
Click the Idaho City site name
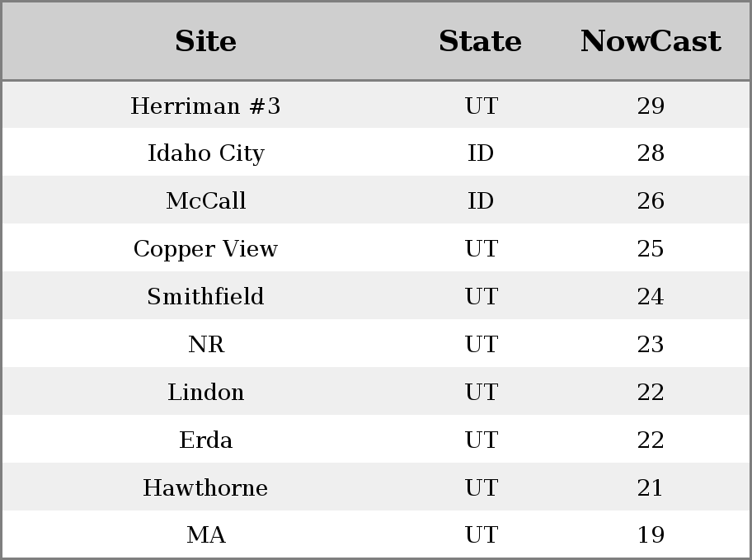coord(205,153)
